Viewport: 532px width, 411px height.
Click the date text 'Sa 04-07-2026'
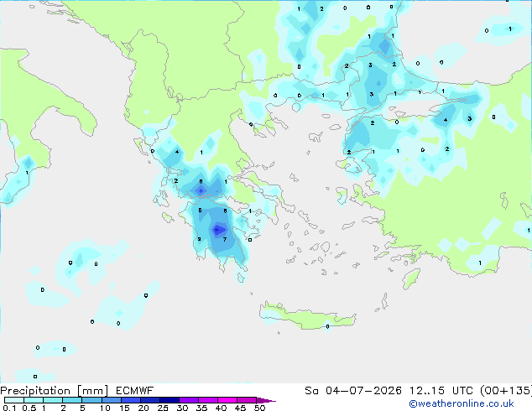pyautogui.click(x=353, y=391)
